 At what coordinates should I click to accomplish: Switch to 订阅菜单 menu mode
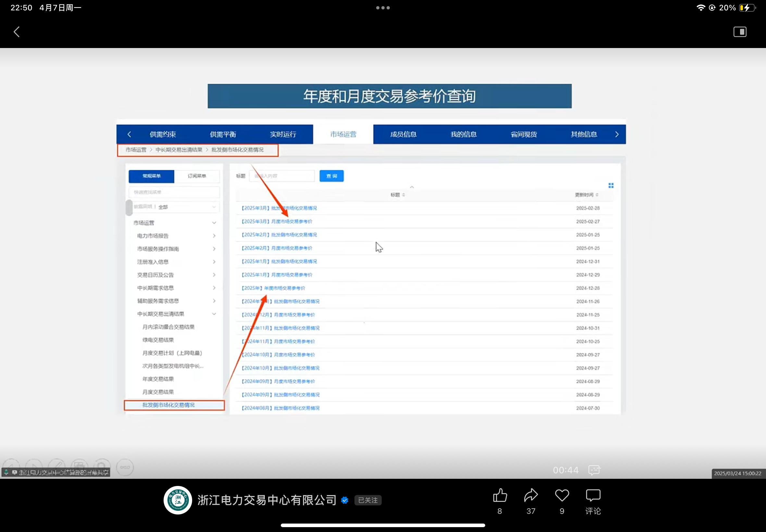[x=197, y=176]
